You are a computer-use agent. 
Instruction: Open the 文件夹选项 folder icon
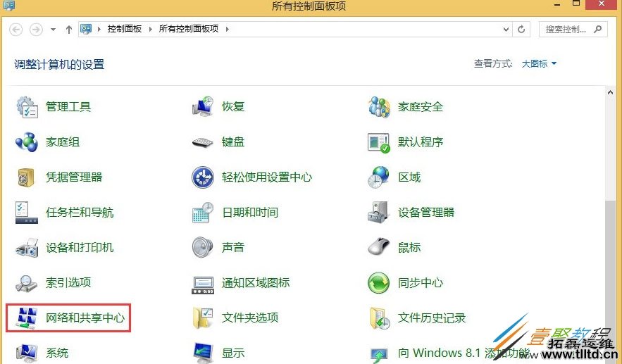tap(203, 318)
